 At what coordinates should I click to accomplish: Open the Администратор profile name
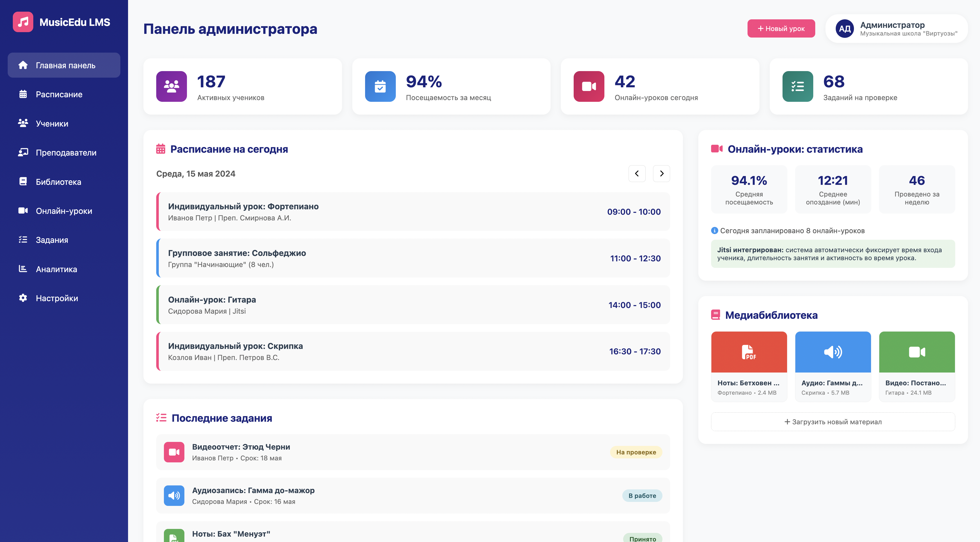pos(892,25)
